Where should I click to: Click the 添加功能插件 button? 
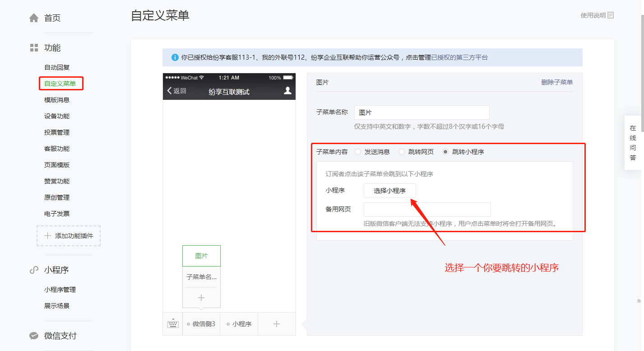tap(69, 236)
